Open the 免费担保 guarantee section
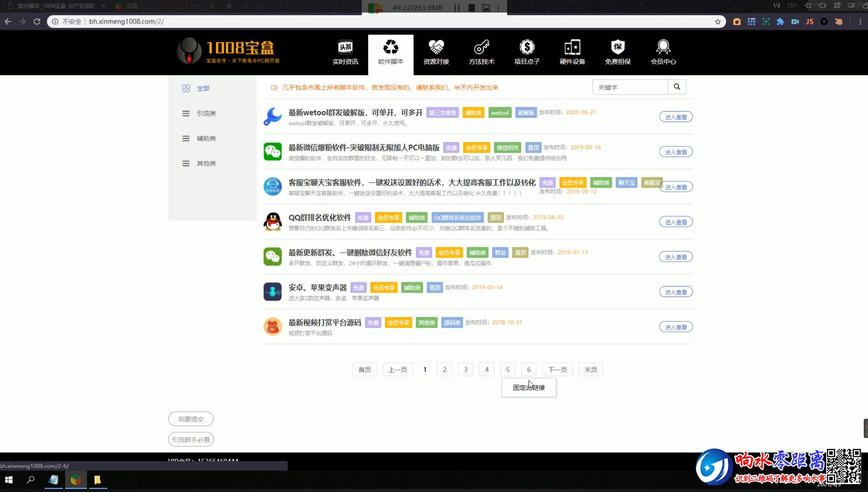868x492 pixels. click(x=618, y=52)
